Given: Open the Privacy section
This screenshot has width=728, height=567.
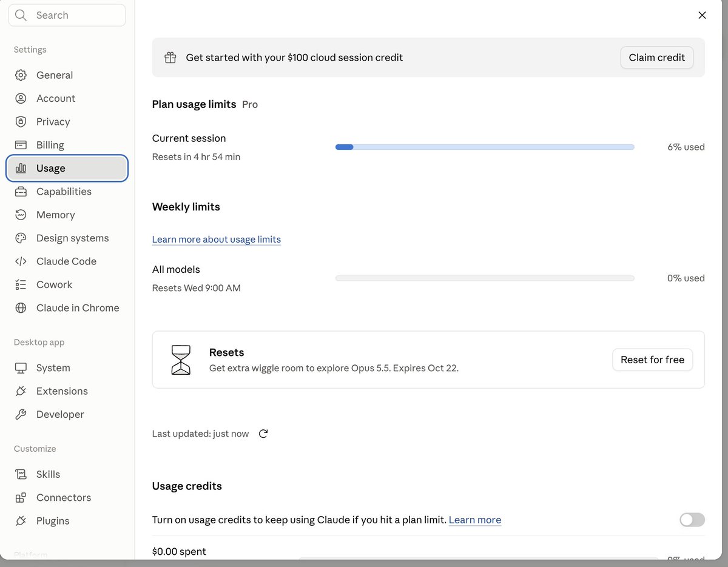Looking at the screenshot, I should [67, 122].
